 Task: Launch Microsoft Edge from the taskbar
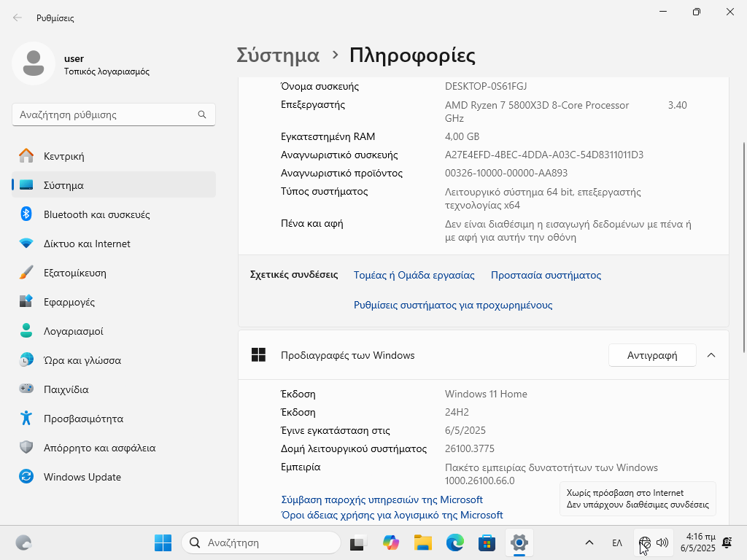pyautogui.click(x=455, y=542)
